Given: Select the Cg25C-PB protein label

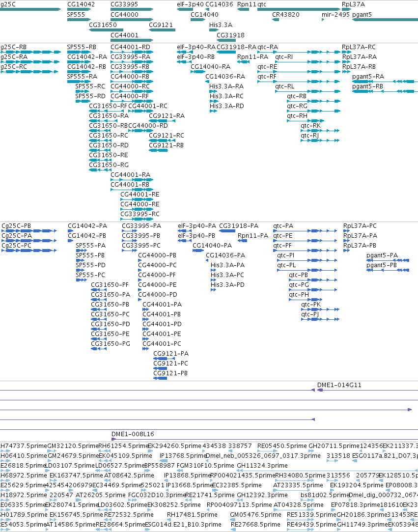Looking at the screenshot, I should 16,226.
